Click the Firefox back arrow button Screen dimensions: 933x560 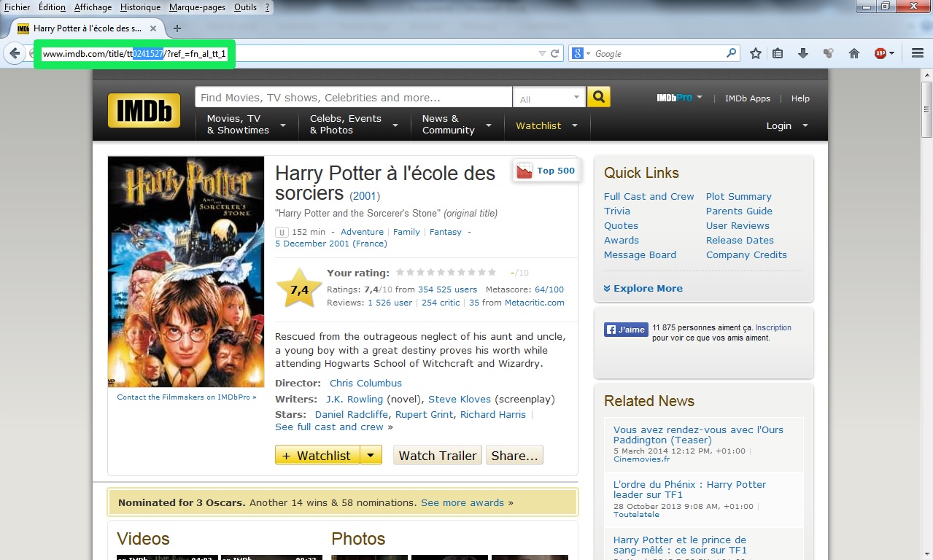[15, 53]
